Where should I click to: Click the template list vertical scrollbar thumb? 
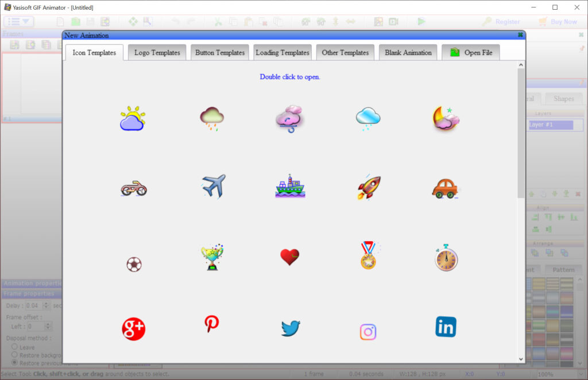coord(521,133)
